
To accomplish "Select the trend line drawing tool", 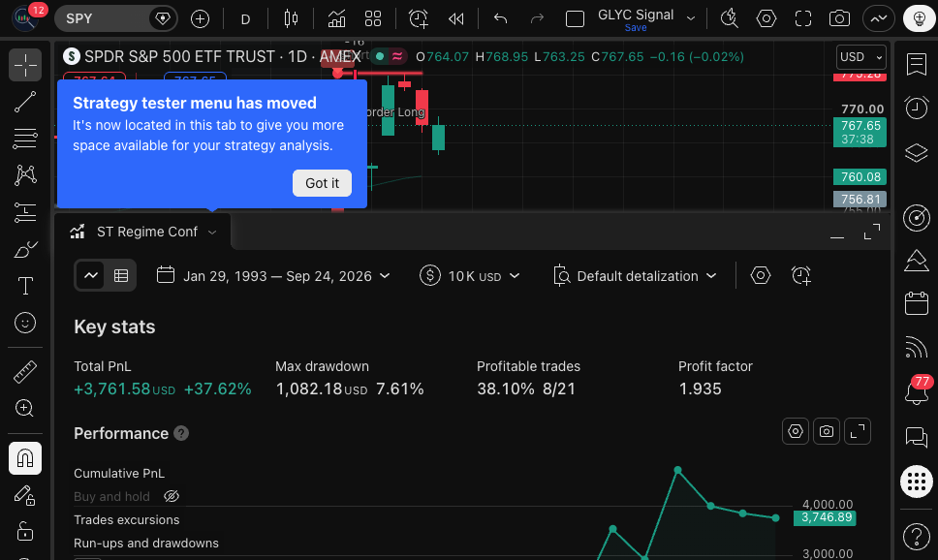I will (25, 103).
